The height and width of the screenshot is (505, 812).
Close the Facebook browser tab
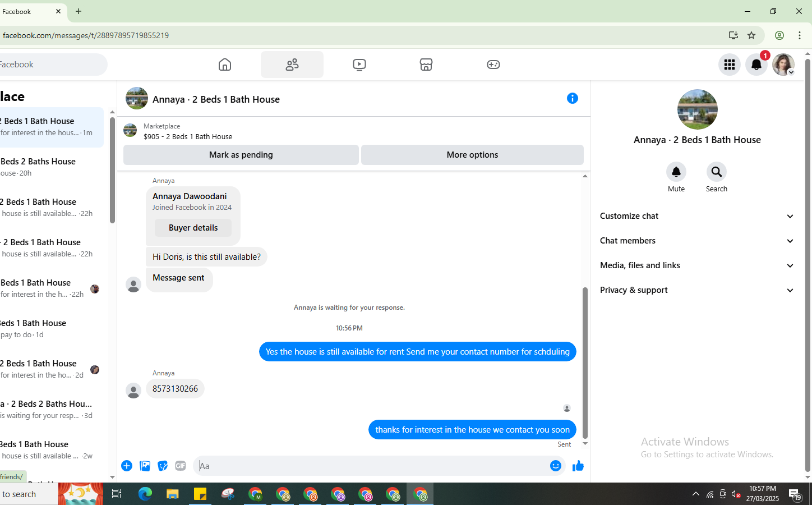click(58, 11)
